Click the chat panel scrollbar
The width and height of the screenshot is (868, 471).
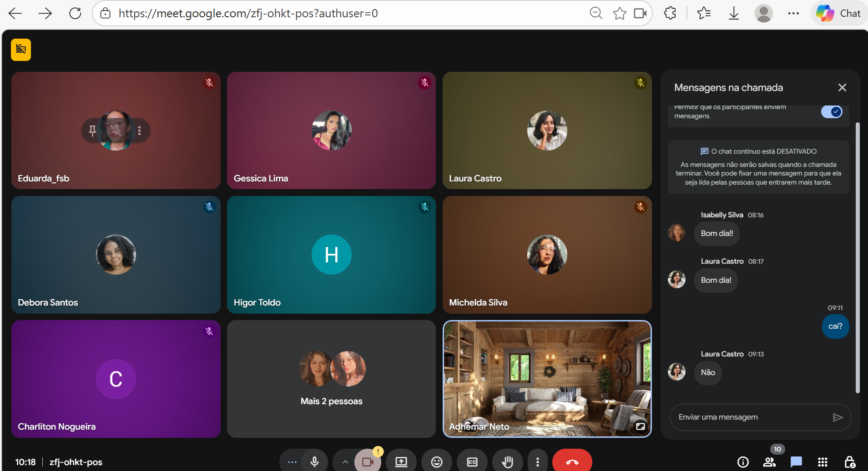[x=858, y=257]
